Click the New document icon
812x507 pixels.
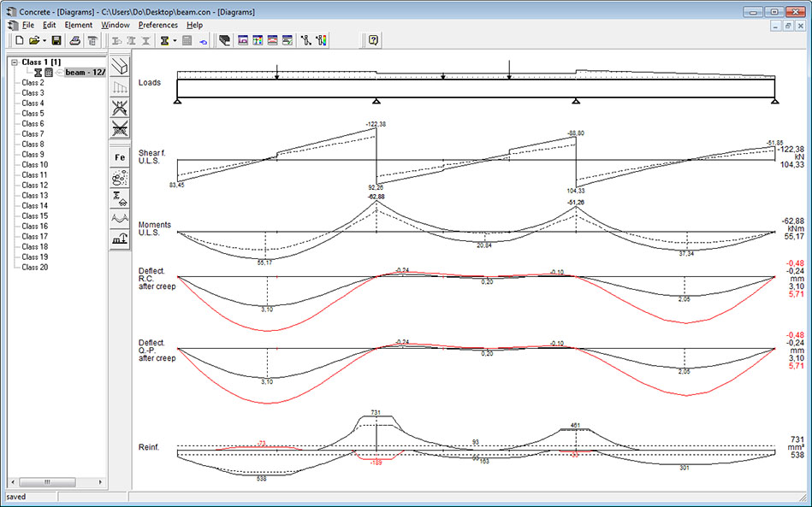click(18, 40)
